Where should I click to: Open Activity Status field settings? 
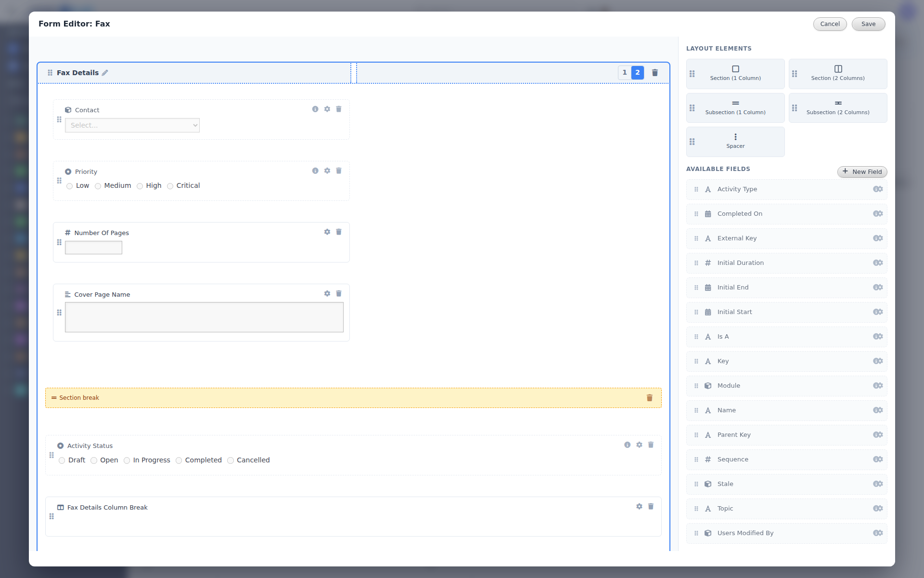coord(639,445)
